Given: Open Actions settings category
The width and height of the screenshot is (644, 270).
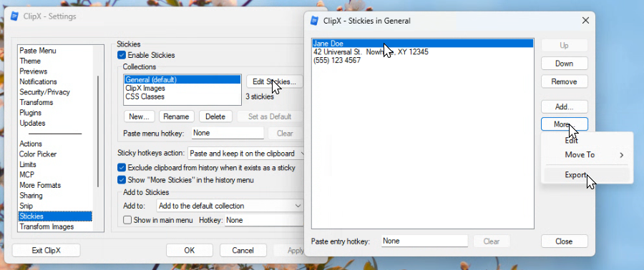Looking at the screenshot, I should (x=55, y=144).
